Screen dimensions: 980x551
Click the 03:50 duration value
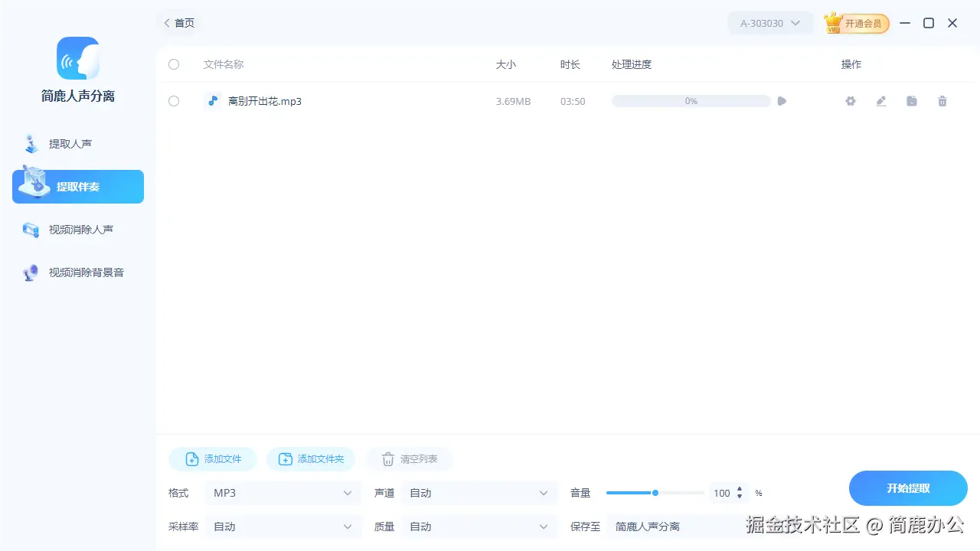point(573,101)
